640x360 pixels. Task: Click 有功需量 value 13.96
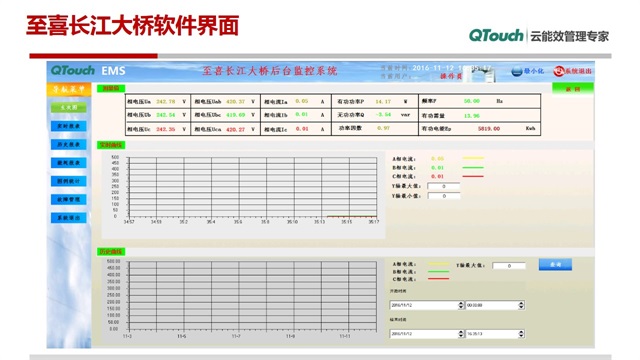coord(472,116)
